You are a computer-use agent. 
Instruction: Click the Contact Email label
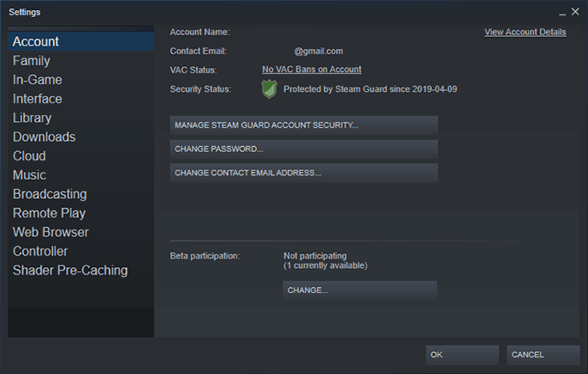point(199,52)
